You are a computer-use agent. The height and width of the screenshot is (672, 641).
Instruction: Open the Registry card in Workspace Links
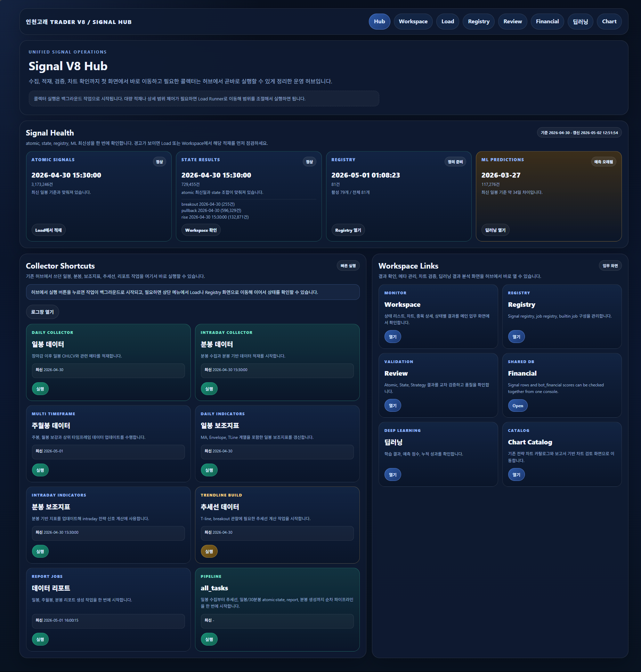click(517, 337)
